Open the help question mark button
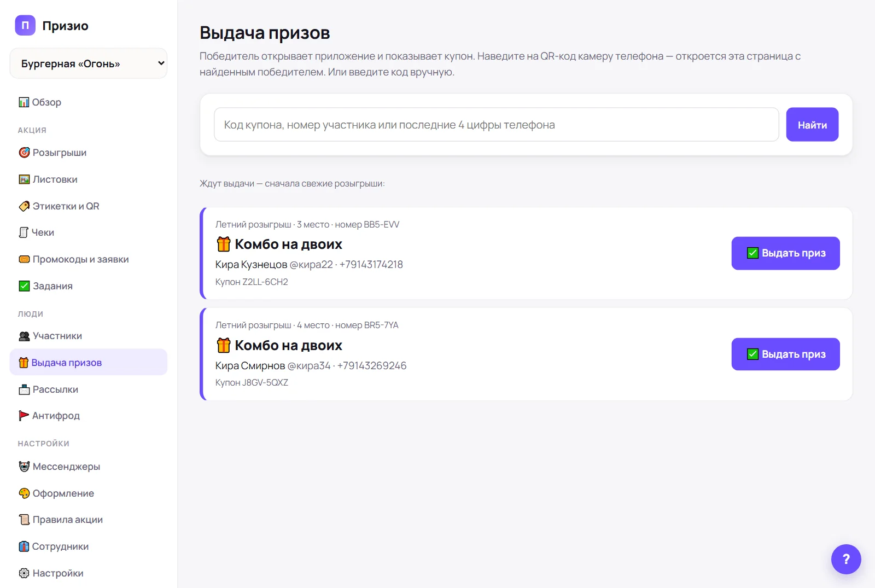Viewport: 875px width, 588px height. 846,559
